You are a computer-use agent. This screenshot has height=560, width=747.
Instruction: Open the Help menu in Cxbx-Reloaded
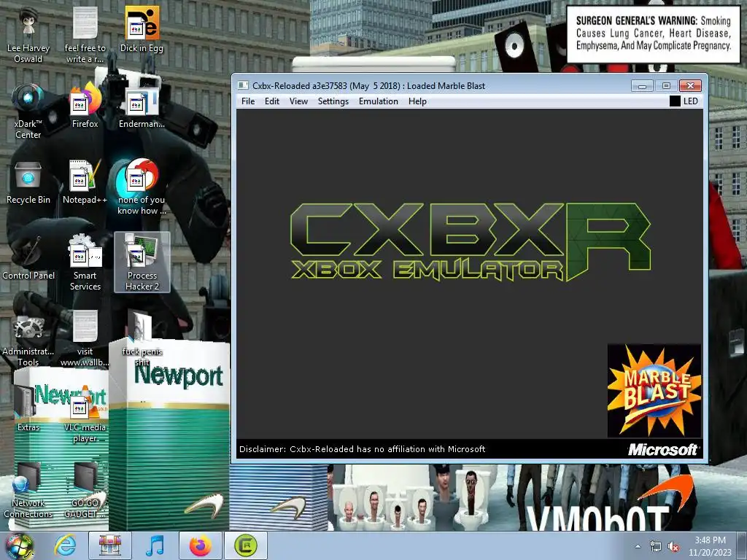click(417, 101)
